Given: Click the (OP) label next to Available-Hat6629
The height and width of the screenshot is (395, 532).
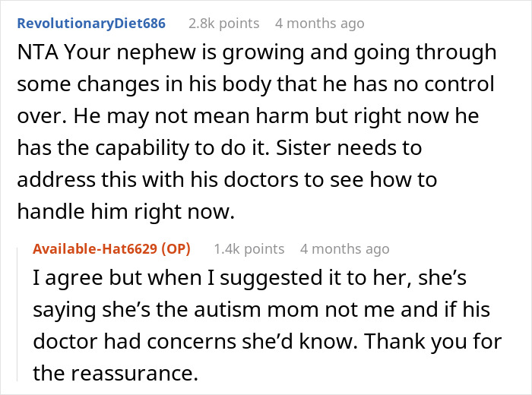Looking at the screenshot, I should coord(176,248).
